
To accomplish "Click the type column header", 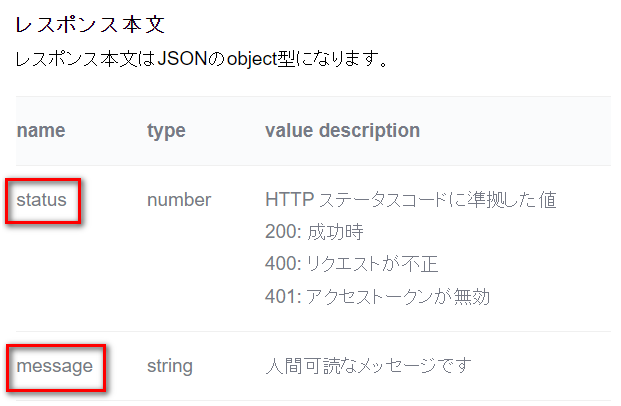I will click(166, 131).
